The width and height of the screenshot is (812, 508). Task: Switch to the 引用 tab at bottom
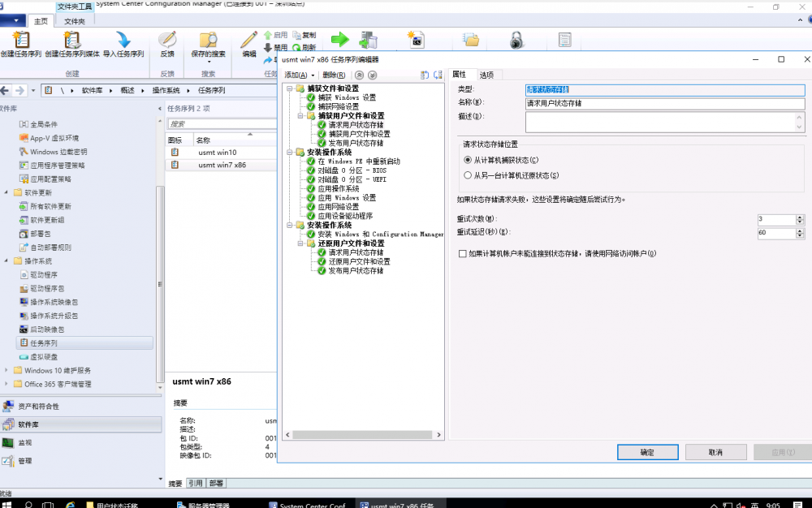pos(195,483)
